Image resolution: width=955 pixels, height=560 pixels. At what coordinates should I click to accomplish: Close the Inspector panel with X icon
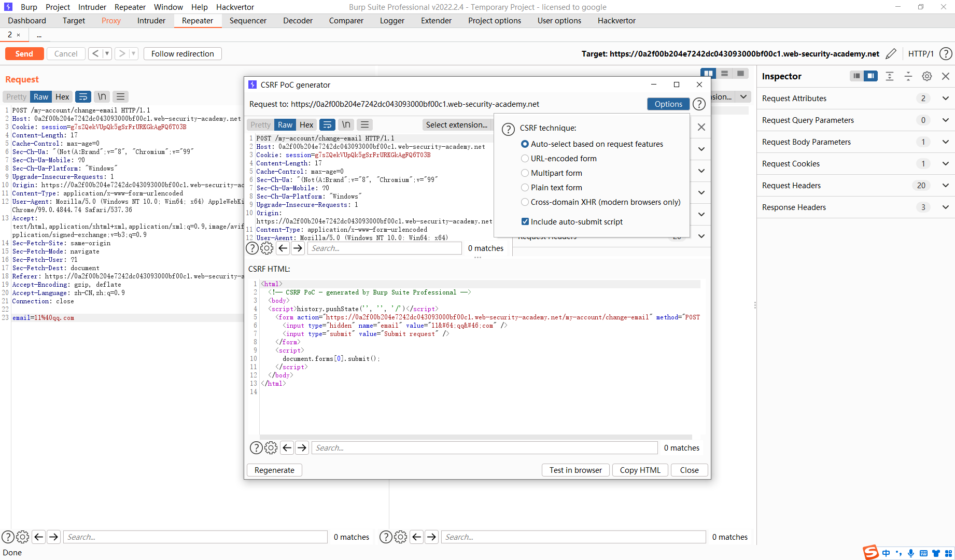tap(946, 76)
